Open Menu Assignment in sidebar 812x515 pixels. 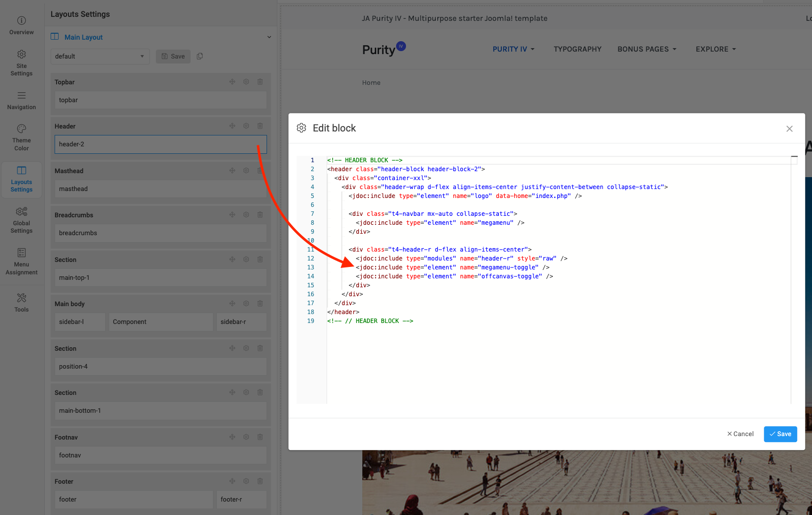(x=21, y=261)
